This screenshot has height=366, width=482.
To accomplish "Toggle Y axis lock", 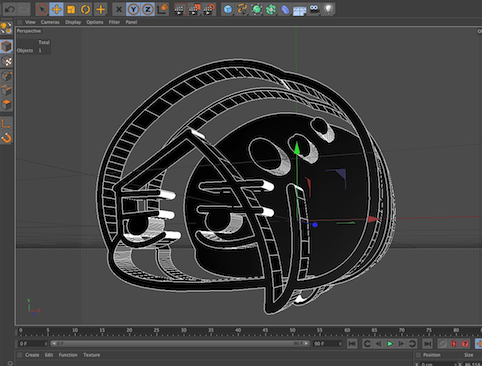I will (x=133, y=9).
